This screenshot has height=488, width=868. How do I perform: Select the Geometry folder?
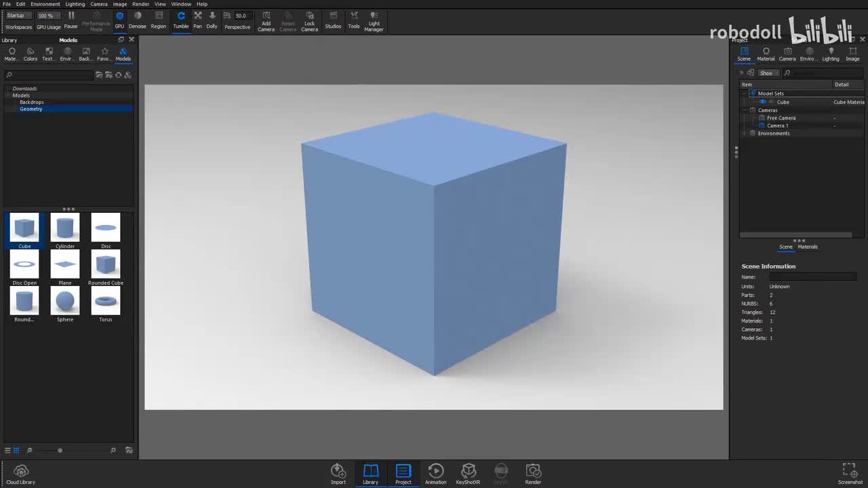pos(31,109)
